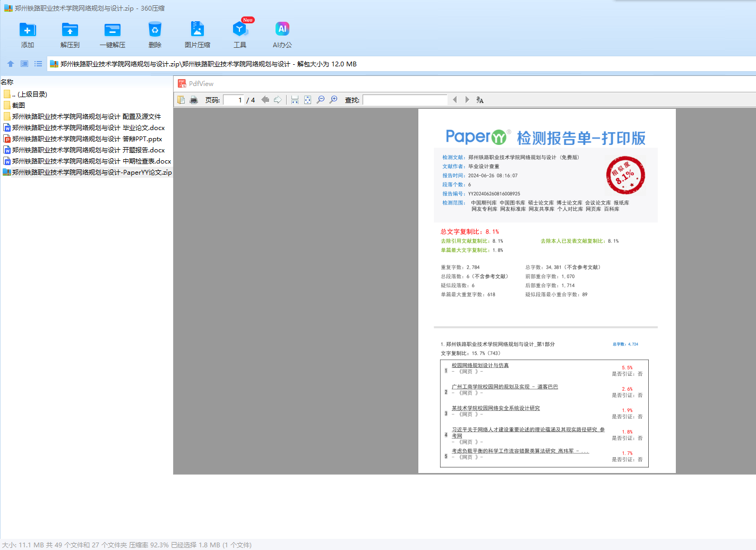Image resolution: width=756 pixels, height=550 pixels.
Task: Click link 校园网络规划设计与仿真 in report
Action: point(480,365)
